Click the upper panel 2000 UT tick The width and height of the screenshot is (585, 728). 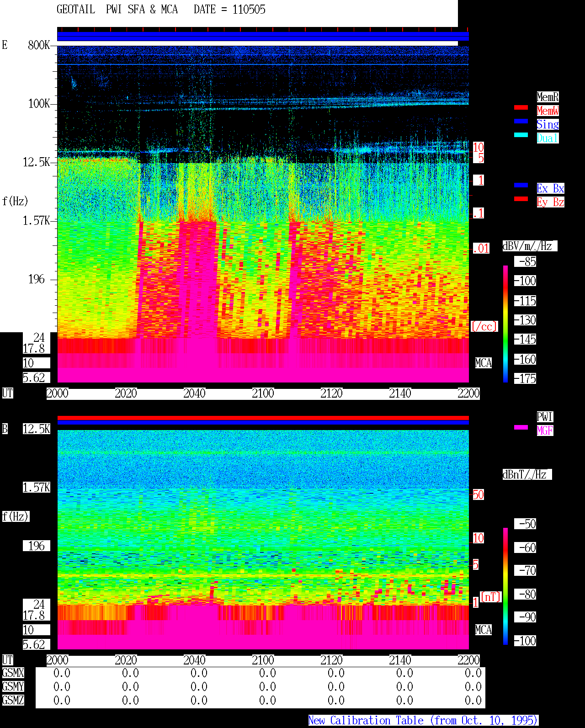(x=57, y=393)
